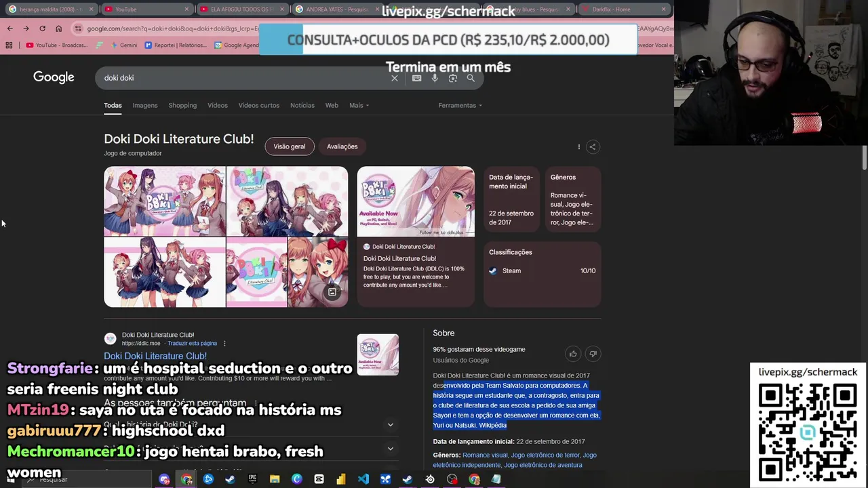
Task: Dislike the game with thumbs down
Action: pos(593,353)
